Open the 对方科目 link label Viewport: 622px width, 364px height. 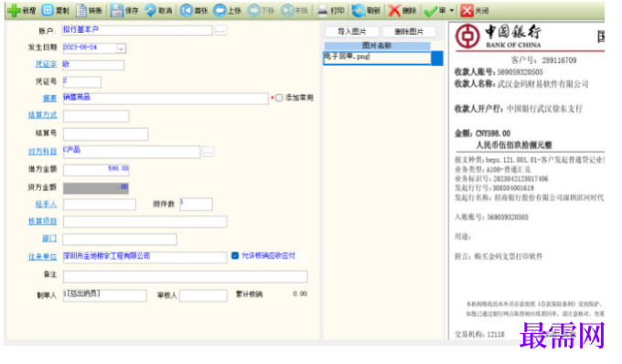point(42,152)
